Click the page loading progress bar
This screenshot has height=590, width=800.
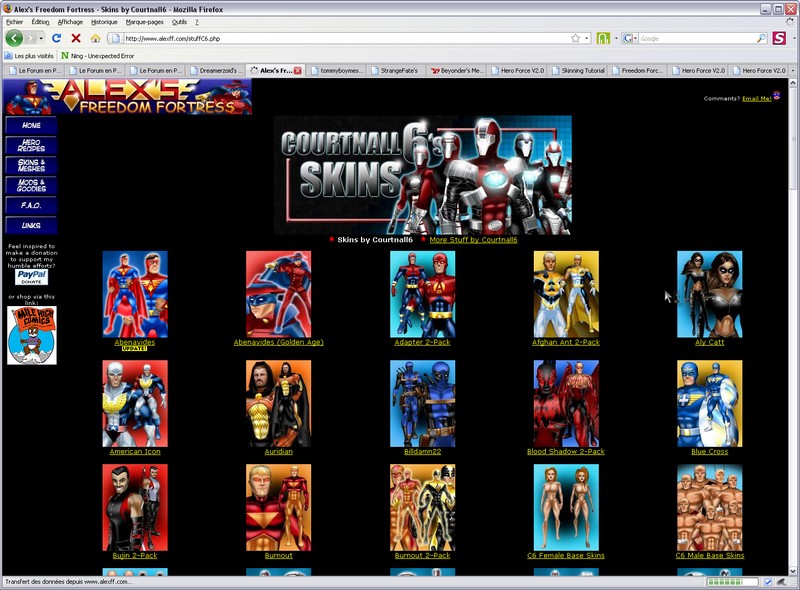(732, 582)
